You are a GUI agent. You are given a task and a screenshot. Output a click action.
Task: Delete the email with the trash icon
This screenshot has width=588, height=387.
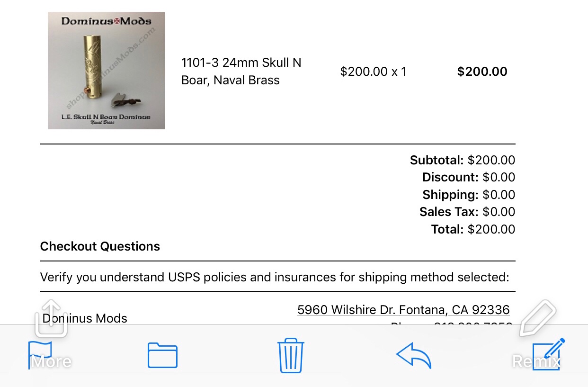click(291, 355)
